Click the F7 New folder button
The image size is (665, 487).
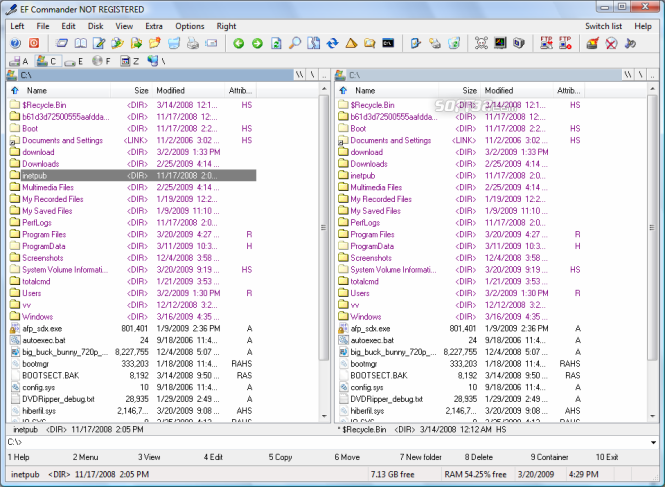click(x=420, y=457)
